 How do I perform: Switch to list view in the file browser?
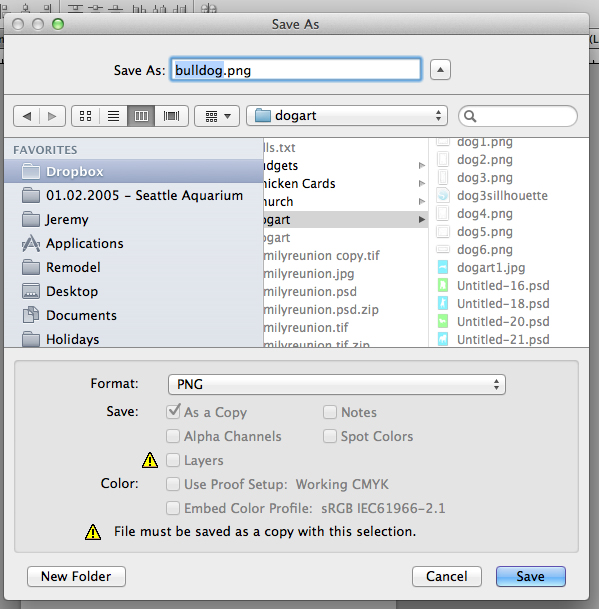click(x=113, y=116)
